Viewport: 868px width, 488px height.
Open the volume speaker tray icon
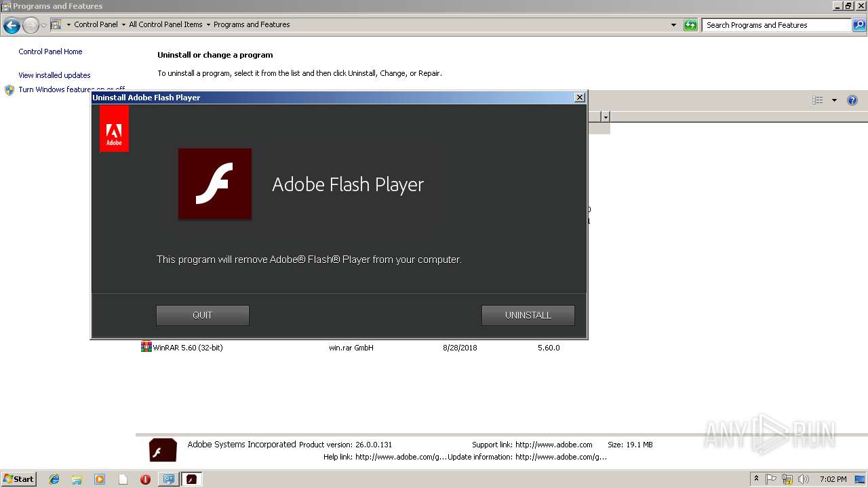(804, 479)
